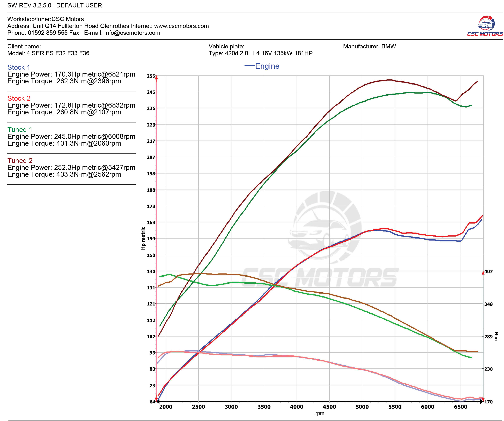Click the 3000 rpm axis label
Image resolution: width=504 pixels, height=421 pixels.
pos(231,407)
